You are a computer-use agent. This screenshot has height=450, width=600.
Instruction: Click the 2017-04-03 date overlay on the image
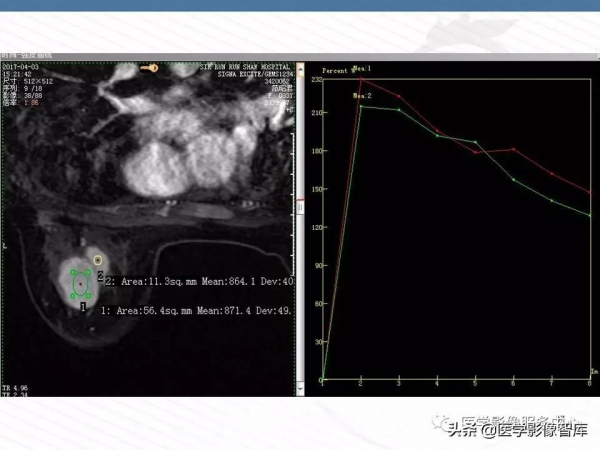point(20,65)
